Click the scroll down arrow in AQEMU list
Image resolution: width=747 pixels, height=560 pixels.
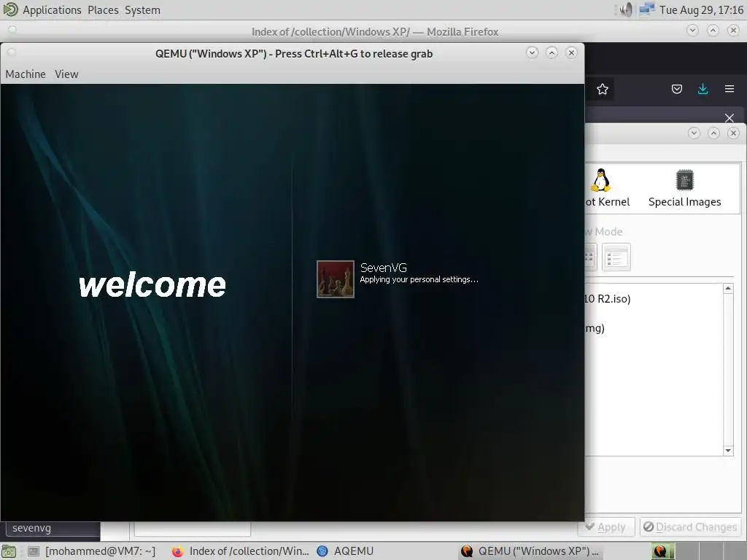728,451
